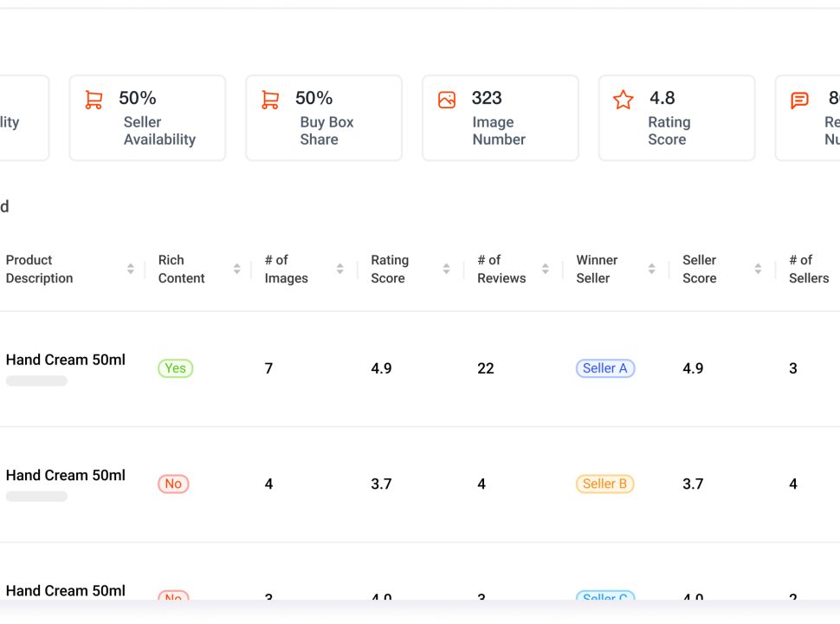Click the Seller Score column header
Image resolution: width=840 pixels, height=624 pixels.
(x=699, y=270)
